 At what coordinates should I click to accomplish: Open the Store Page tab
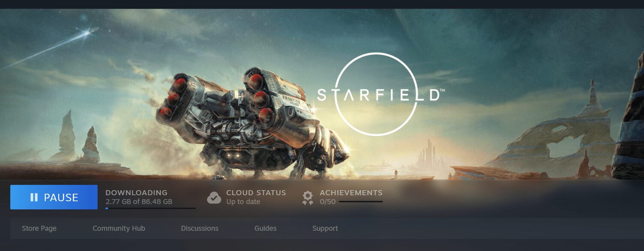tap(39, 228)
